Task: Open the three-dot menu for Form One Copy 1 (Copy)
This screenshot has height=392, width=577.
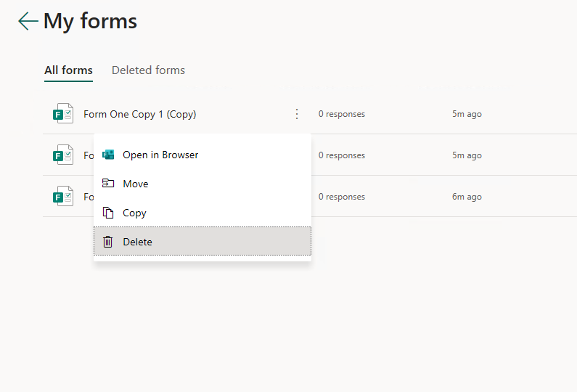Action: click(297, 114)
